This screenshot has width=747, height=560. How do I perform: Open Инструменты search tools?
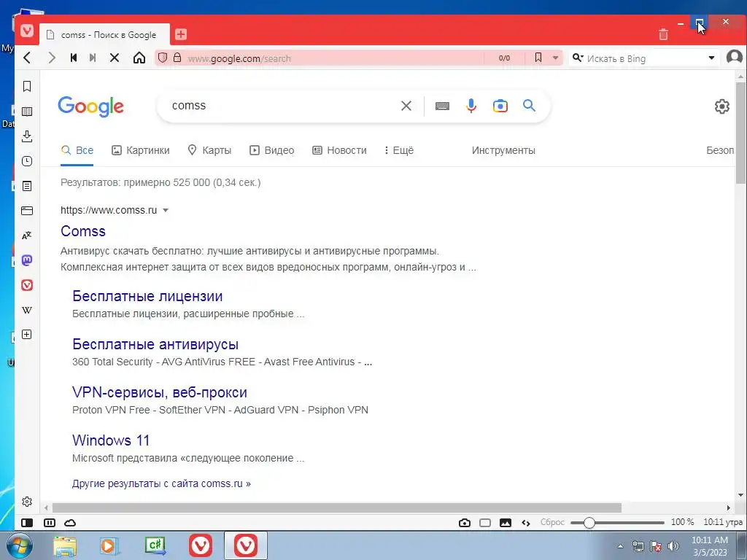tap(503, 150)
